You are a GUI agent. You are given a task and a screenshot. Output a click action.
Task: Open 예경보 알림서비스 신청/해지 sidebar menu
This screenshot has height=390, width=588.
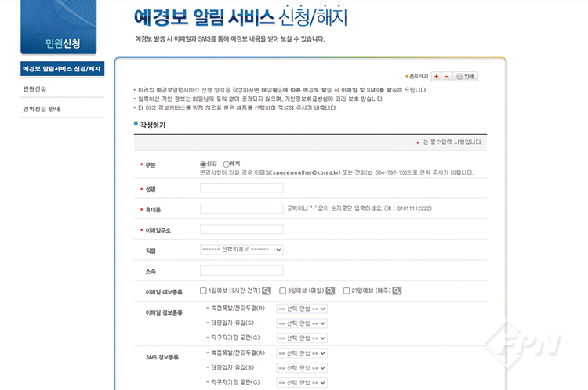(x=62, y=69)
